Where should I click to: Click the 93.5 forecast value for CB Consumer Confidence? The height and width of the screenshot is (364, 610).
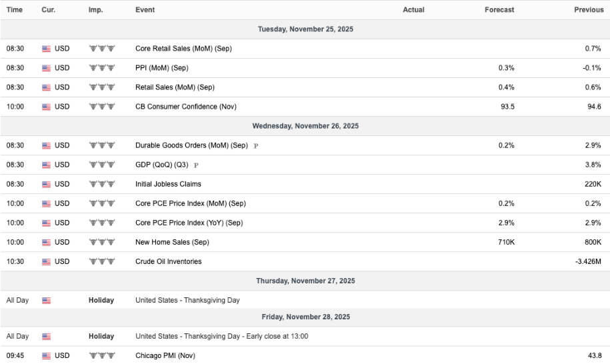507,107
